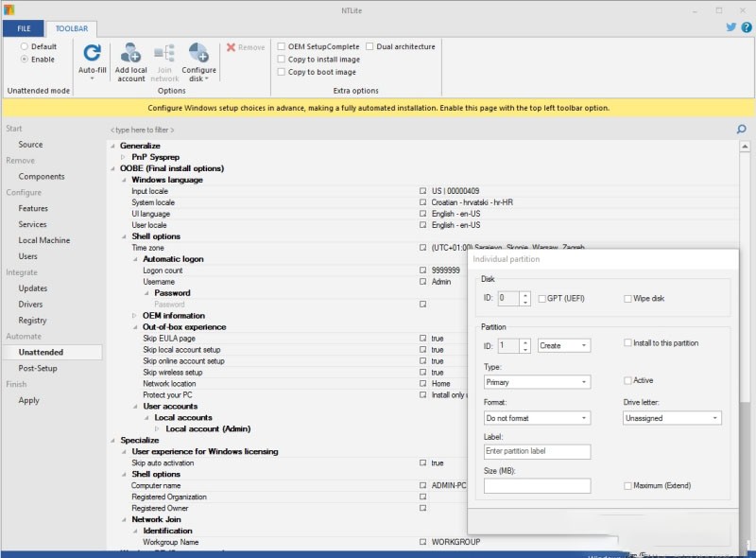Click the Join network icon
756x558 pixels.
point(164,55)
